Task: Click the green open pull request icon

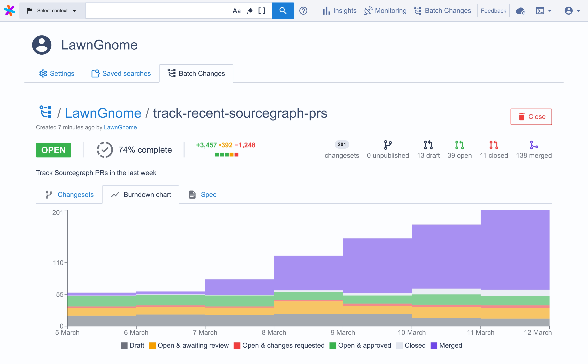Action: 460,145
